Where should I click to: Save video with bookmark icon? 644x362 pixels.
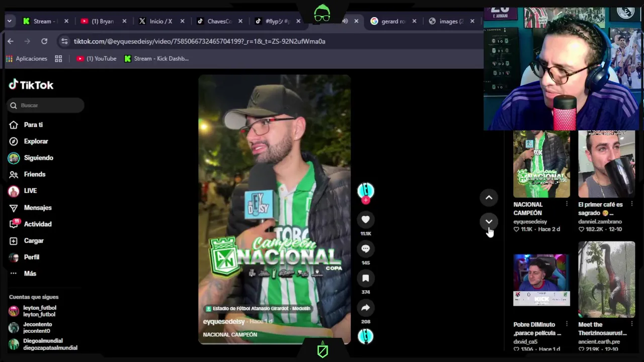[x=366, y=278]
